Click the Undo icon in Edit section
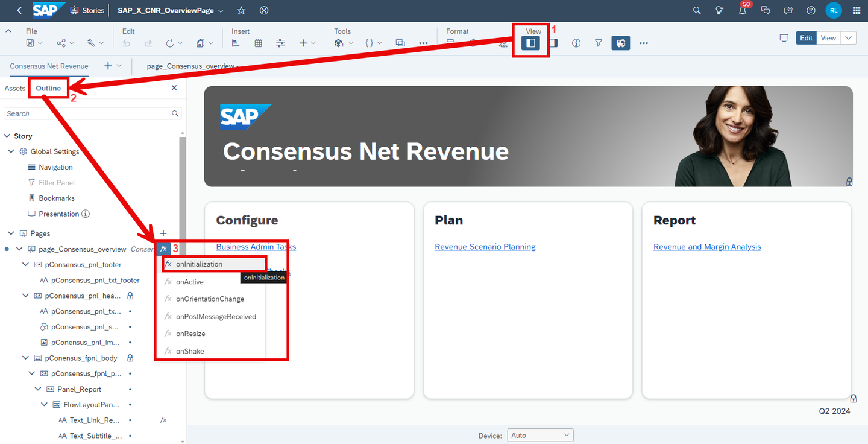The image size is (868, 444). click(126, 43)
